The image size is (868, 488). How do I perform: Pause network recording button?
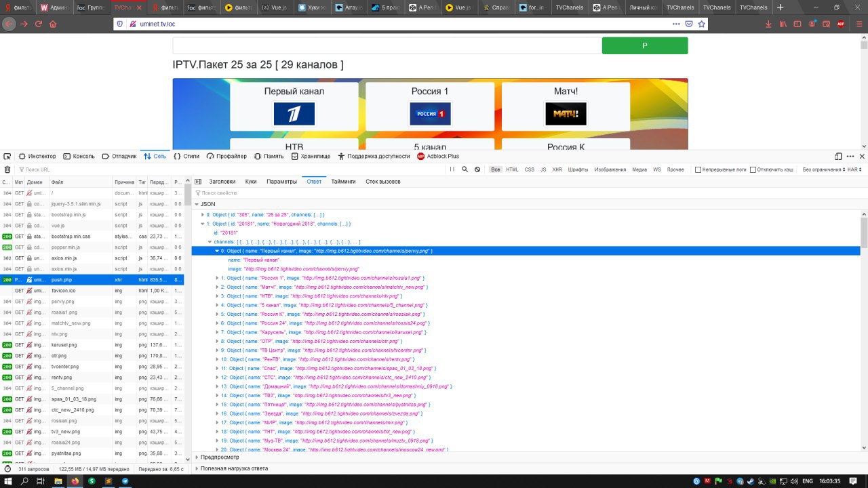tap(452, 169)
